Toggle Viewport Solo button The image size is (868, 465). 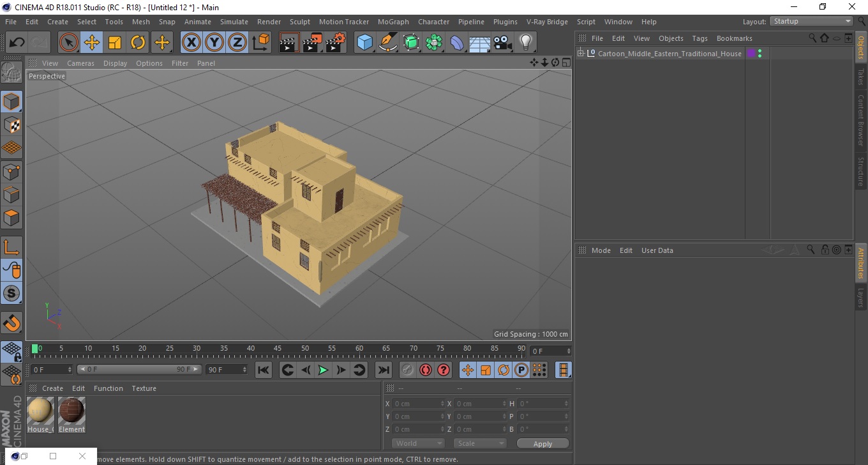click(11, 294)
